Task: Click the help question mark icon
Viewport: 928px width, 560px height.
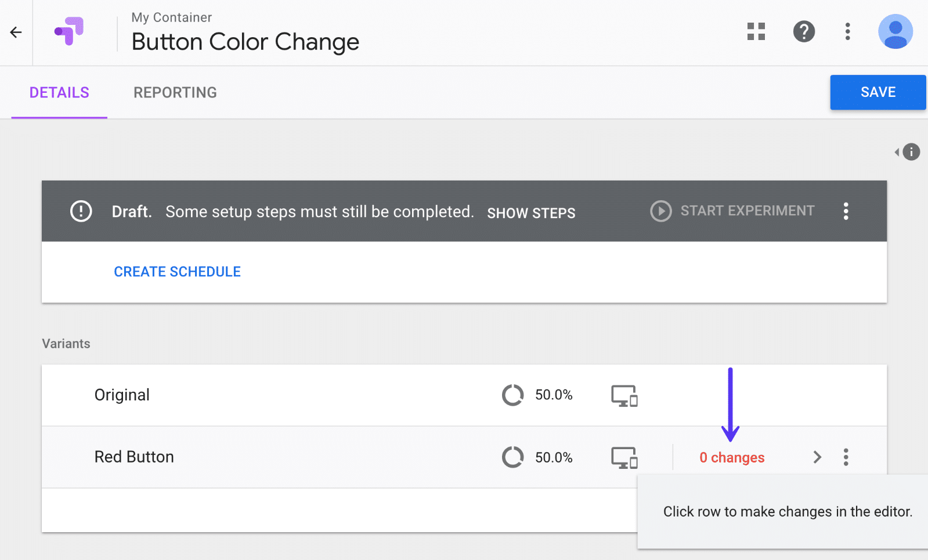Action: (x=804, y=32)
